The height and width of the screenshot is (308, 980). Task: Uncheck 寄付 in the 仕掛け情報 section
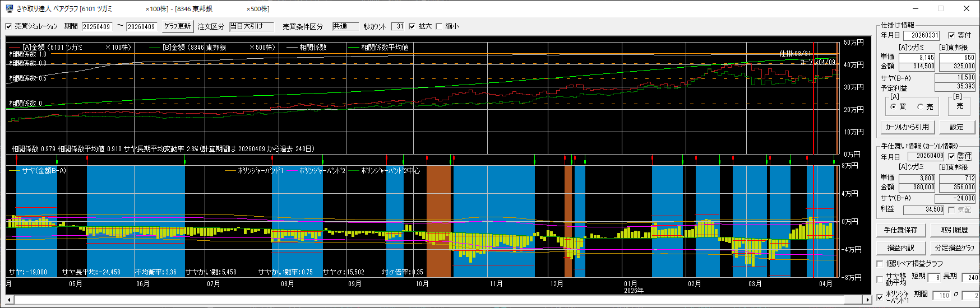951,35
